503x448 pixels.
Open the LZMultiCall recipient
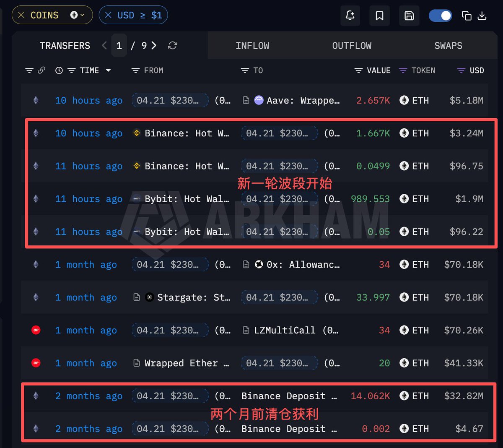[x=285, y=330]
